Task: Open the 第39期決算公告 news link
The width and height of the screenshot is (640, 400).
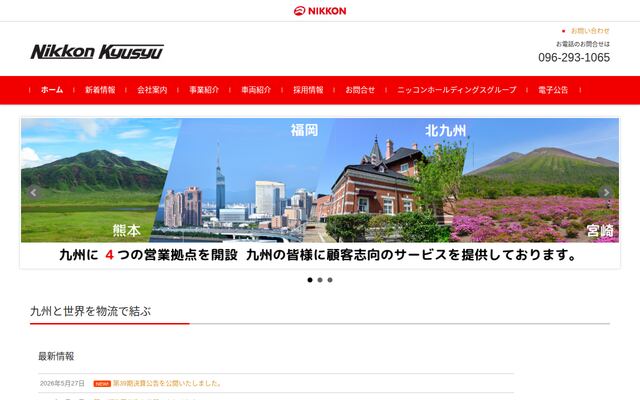Action: [167, 383]
